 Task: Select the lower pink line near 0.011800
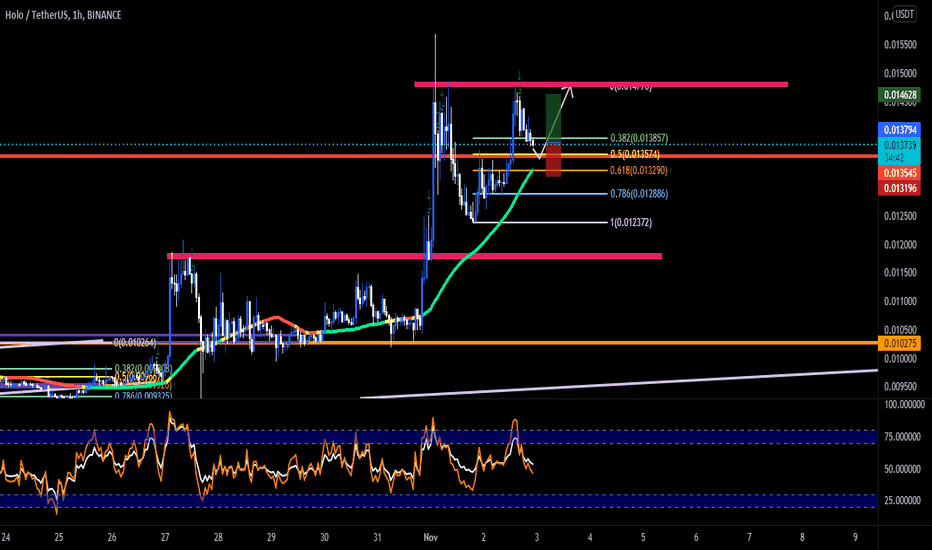(414, 256)
